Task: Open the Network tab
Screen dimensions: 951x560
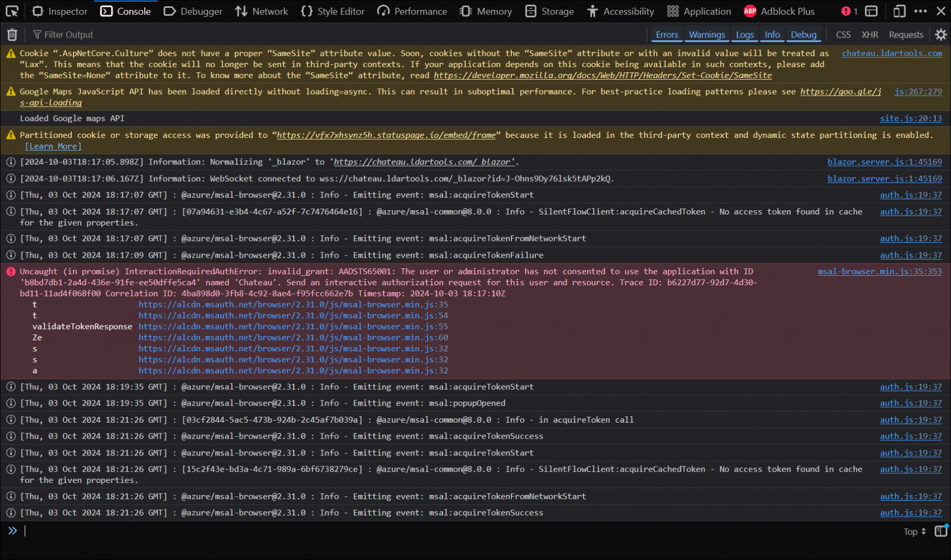Action: [x=262, y=11]
